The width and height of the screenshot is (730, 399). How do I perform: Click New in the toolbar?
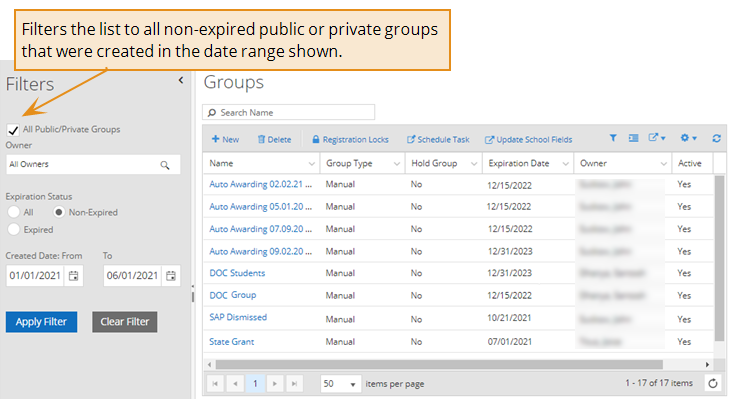point(225,139)
